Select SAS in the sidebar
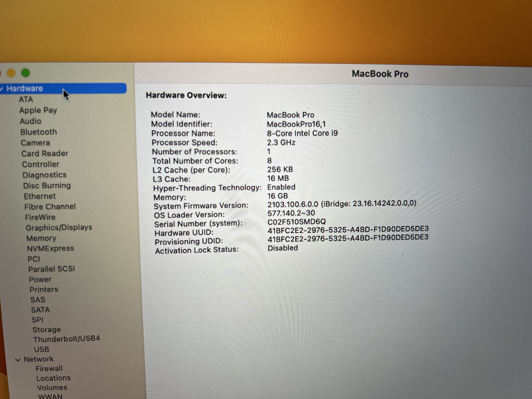Screen dimensions: 532x399 [38, 300]
